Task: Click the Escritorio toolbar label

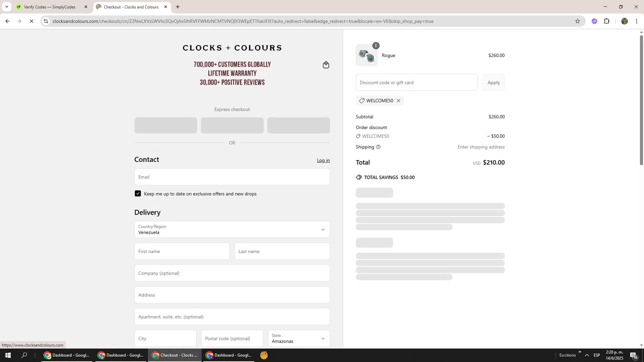Action: [x=568, y=355]
